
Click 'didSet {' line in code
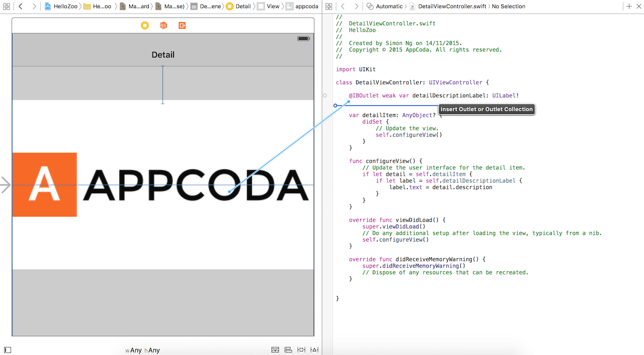pos(376,122)
